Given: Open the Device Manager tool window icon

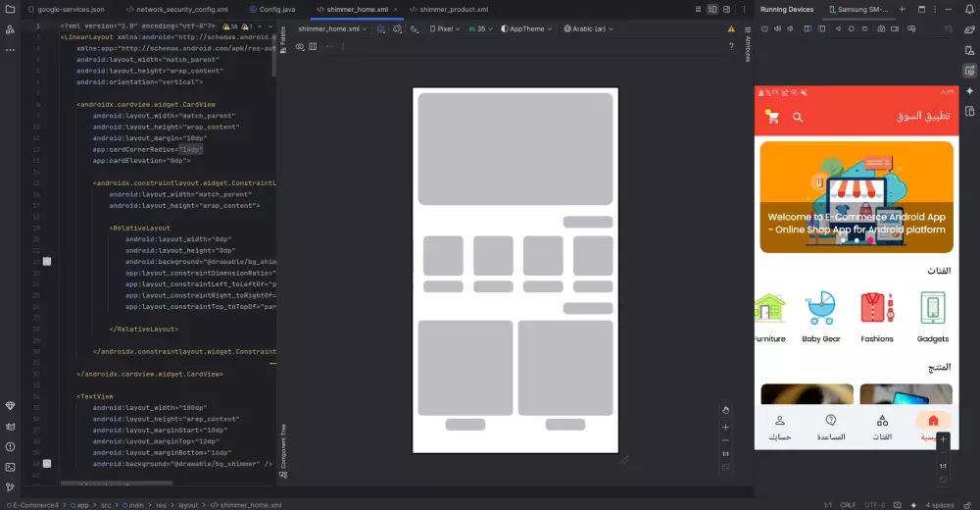Looking at the screenshot, I should (x=969, y=50).
